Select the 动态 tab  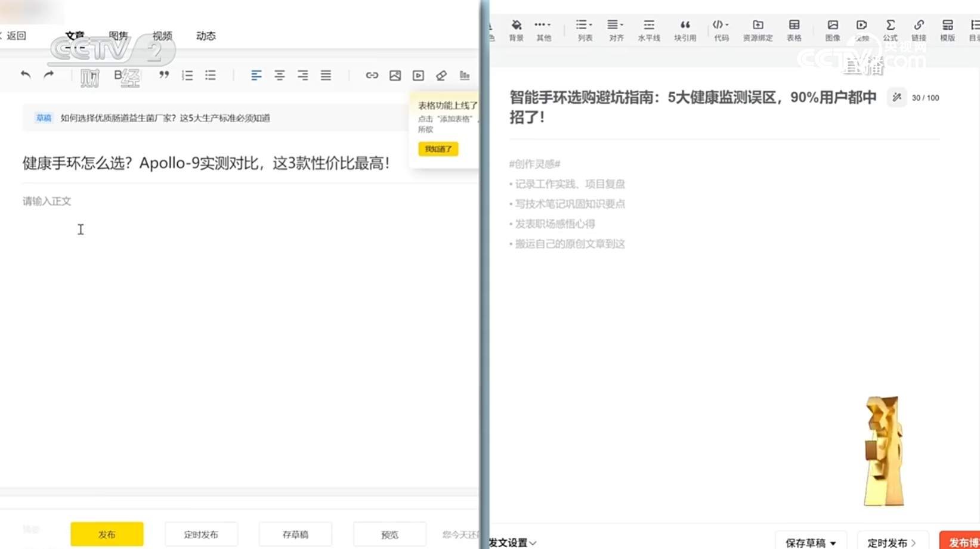(x=205, y=36)
